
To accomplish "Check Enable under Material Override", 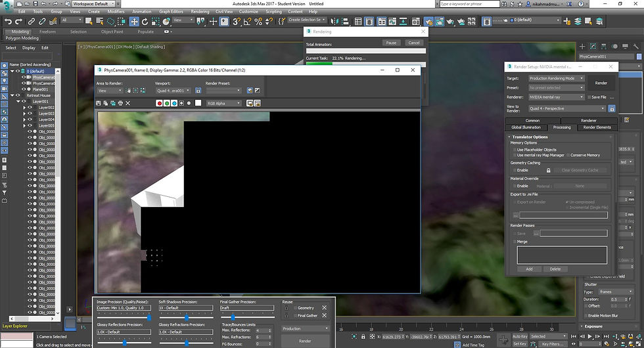I will 515,186.
